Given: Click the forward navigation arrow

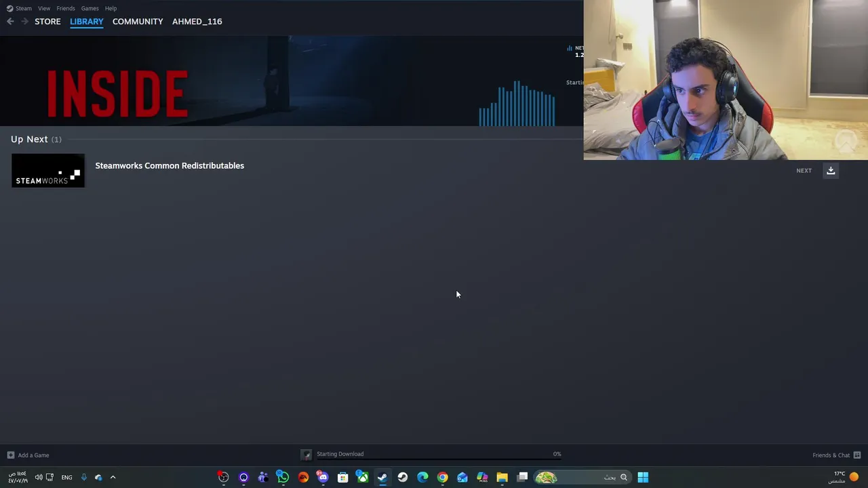Looking at the screenshot, I should point(25,22).
